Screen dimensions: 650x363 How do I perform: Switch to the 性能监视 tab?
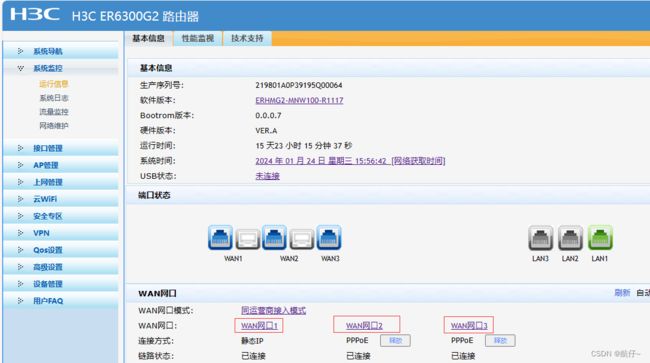pos(198,39)
